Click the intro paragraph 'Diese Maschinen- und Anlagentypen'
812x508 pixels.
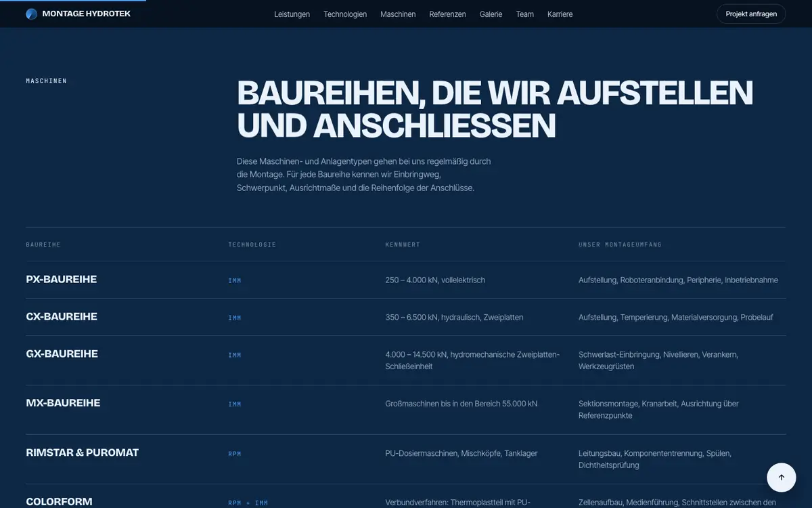[364, 175]
